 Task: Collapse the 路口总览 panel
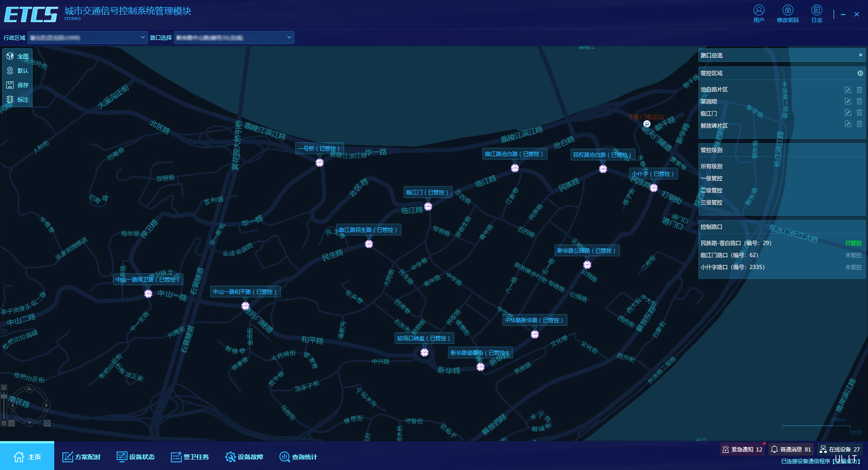pos(860,55)
